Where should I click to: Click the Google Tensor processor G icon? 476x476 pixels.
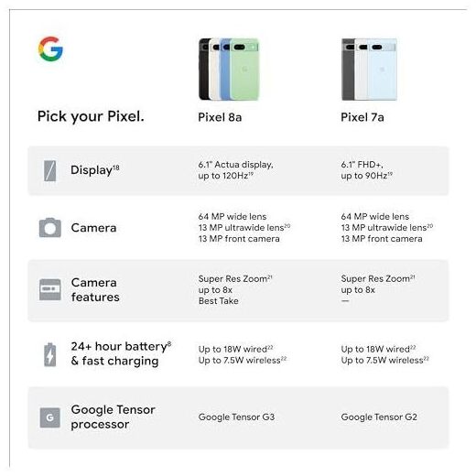click(50, 417)
